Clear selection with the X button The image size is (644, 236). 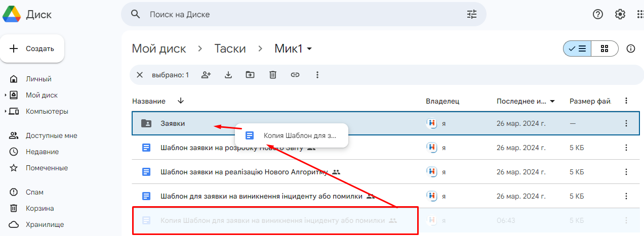click(x=140, y=75)
